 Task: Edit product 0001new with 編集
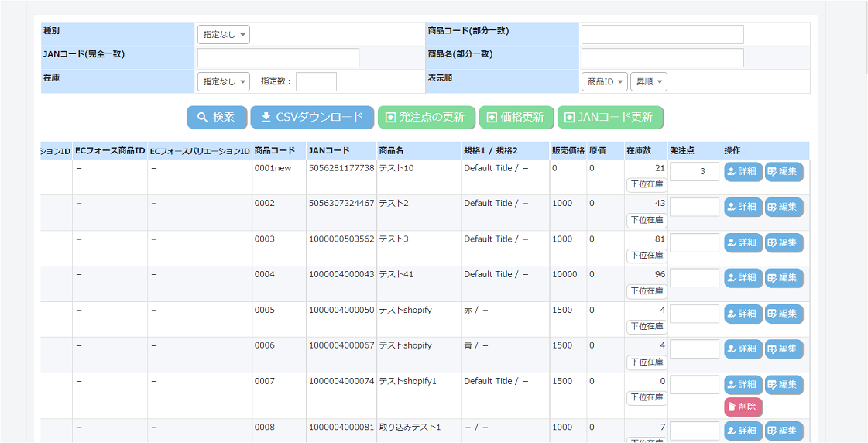click(x=784, y=172)
